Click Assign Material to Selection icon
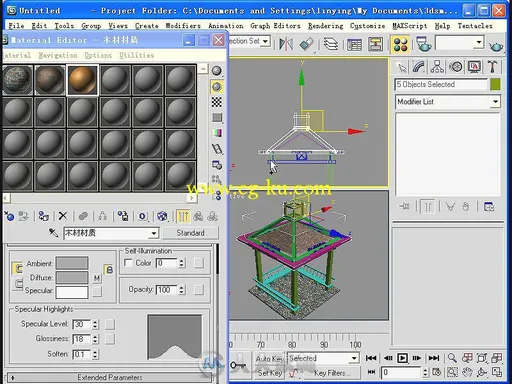Image resolution: width=512 pixels, height=384 pixels. [x=43, y=216]
